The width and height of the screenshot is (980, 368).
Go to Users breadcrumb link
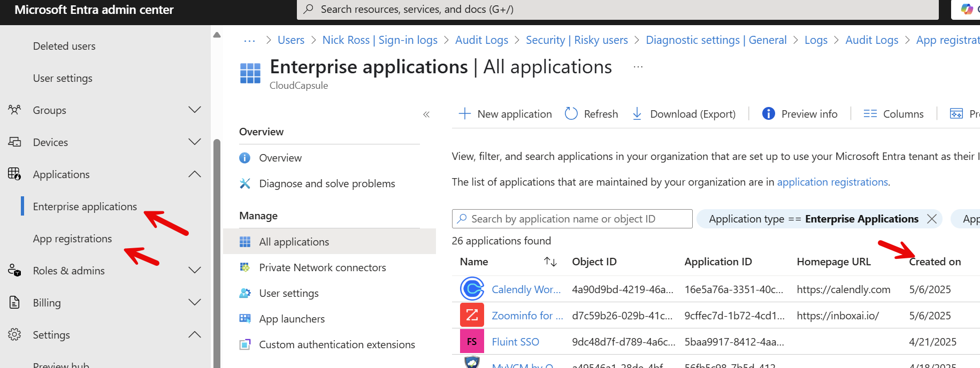(x=291, y=40)
